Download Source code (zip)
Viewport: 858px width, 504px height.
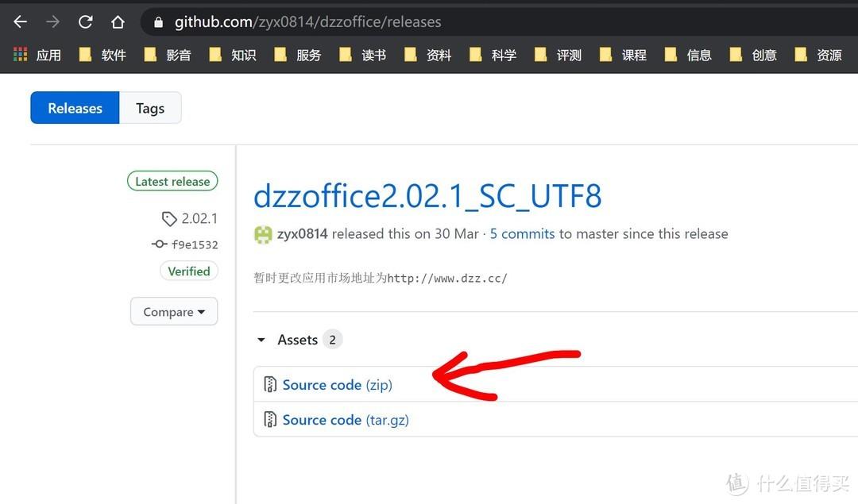click(337, 385)
